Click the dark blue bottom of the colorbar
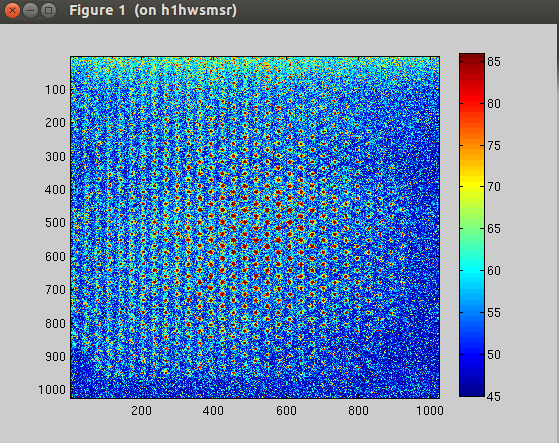 coord(472,391)
